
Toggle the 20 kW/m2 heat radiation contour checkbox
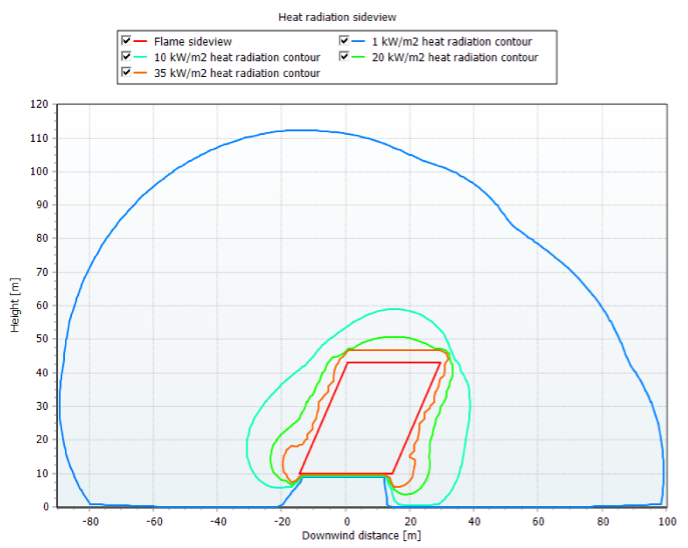pyautogui.click(x=344, y=57)
